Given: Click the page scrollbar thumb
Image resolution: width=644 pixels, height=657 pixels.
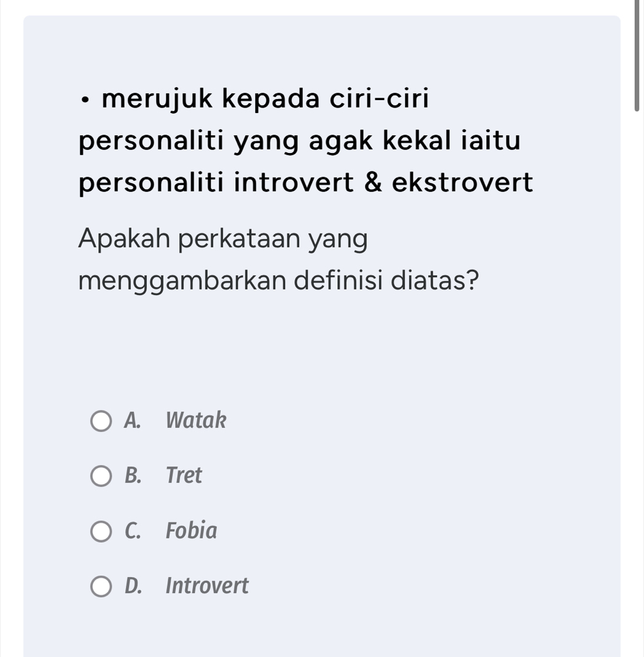Looking at the screenshot, I should coord(637,55).
